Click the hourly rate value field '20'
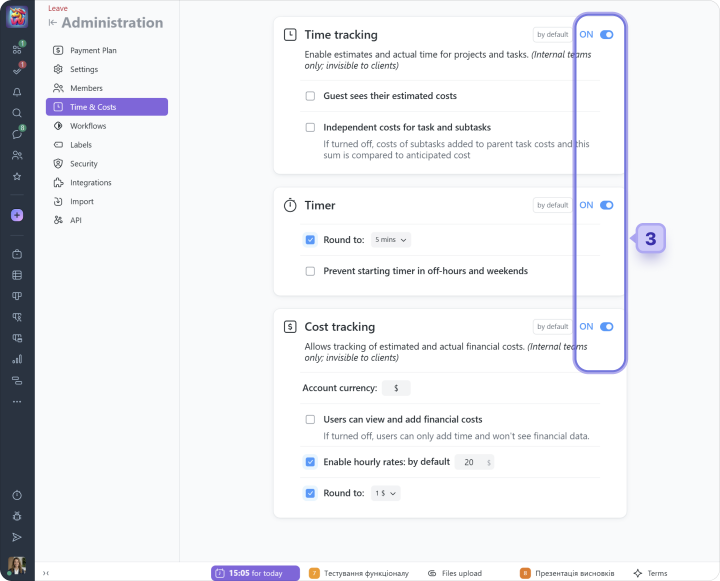 point(473,462)
